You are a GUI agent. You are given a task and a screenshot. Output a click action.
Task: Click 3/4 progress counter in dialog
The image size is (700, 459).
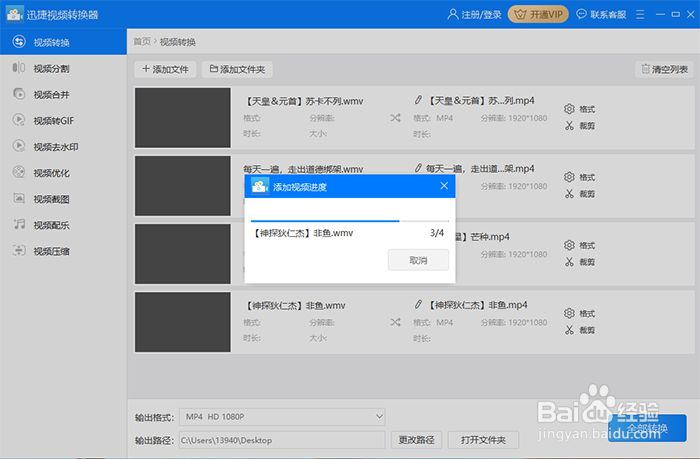pos(437,233)
